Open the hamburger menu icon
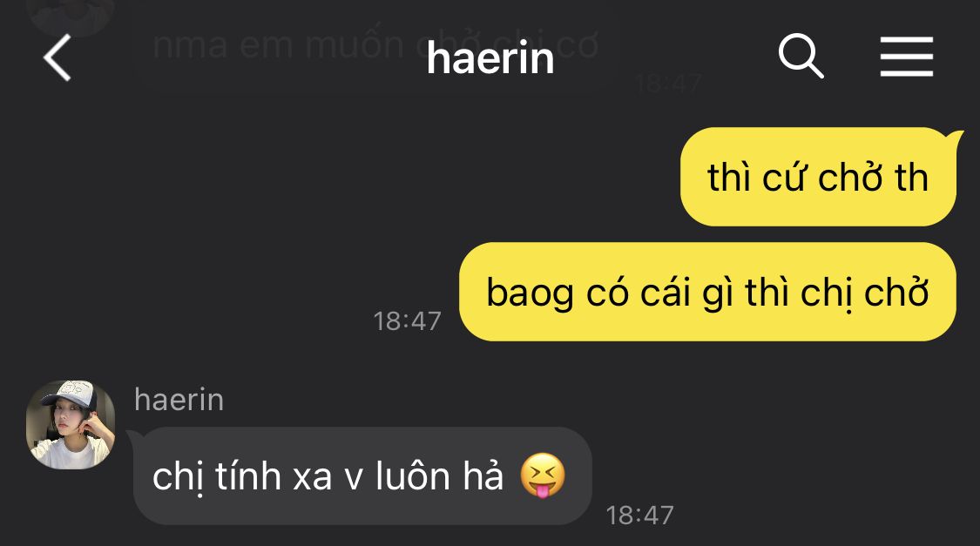The image size is (980, 546). [906, 57]
